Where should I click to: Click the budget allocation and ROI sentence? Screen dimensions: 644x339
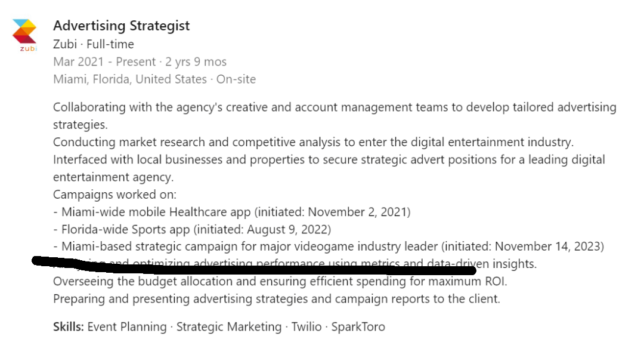click(280, 282)
